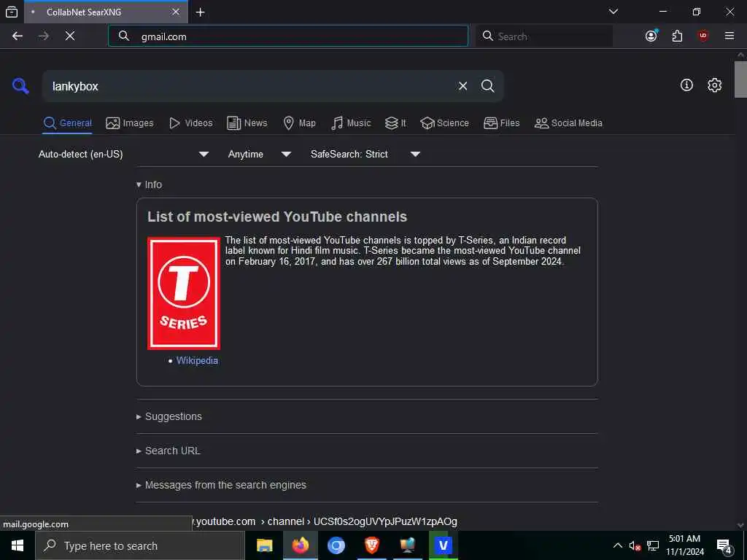This screenshot has height=560, width=747.
Task: Open a new browser tab
Action: coord(200,12)
